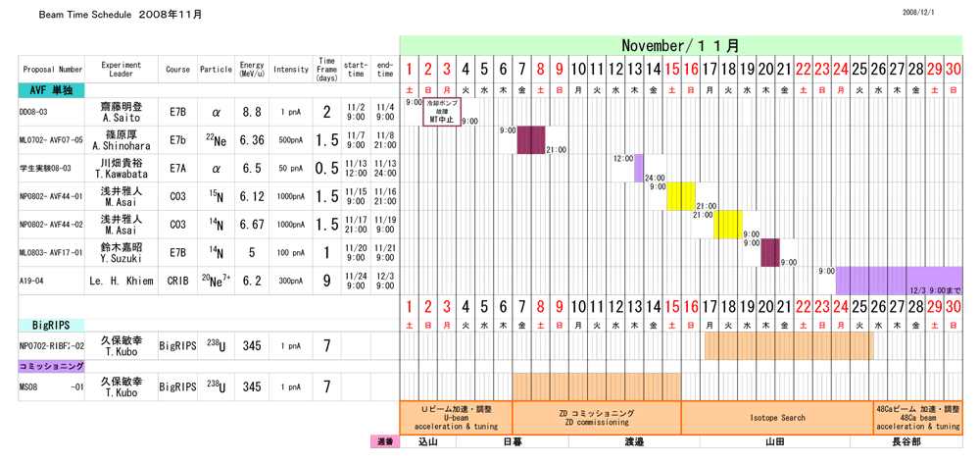Click the 6.12 energy value

(x=252, y=197)
